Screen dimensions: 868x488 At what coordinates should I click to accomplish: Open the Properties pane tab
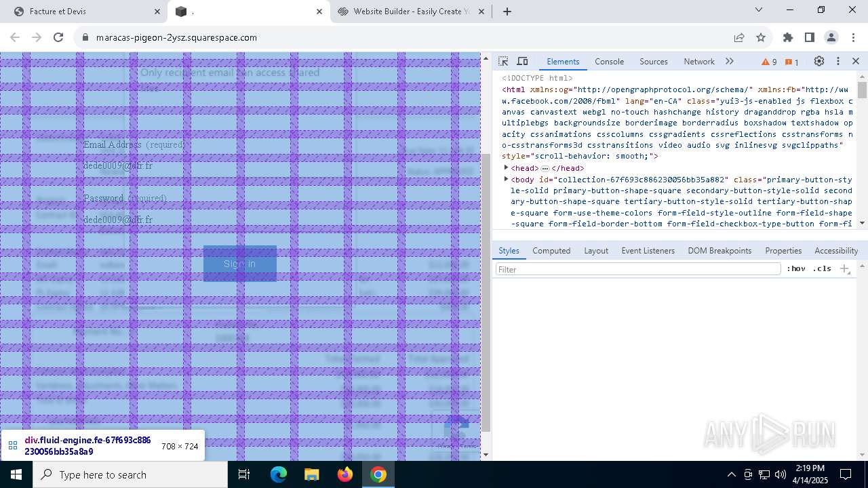783,250
